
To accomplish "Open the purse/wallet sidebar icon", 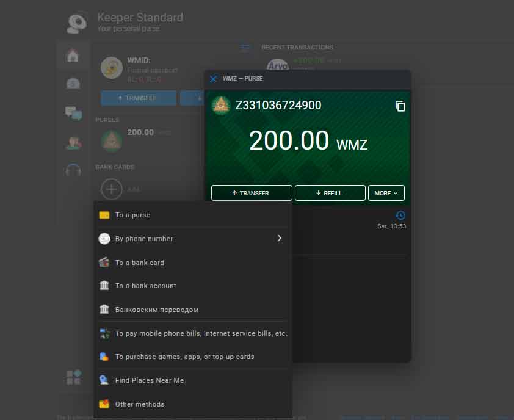I will coord(73,84).
